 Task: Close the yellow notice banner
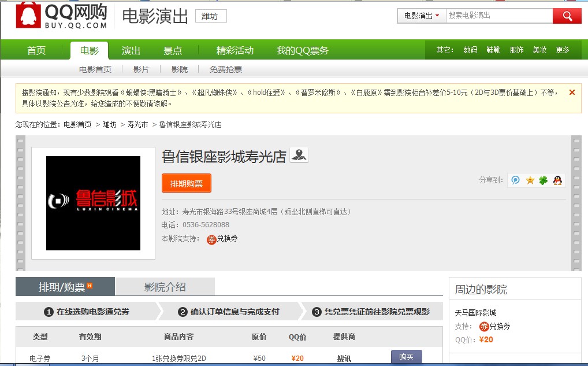click(x=572, y=93)
